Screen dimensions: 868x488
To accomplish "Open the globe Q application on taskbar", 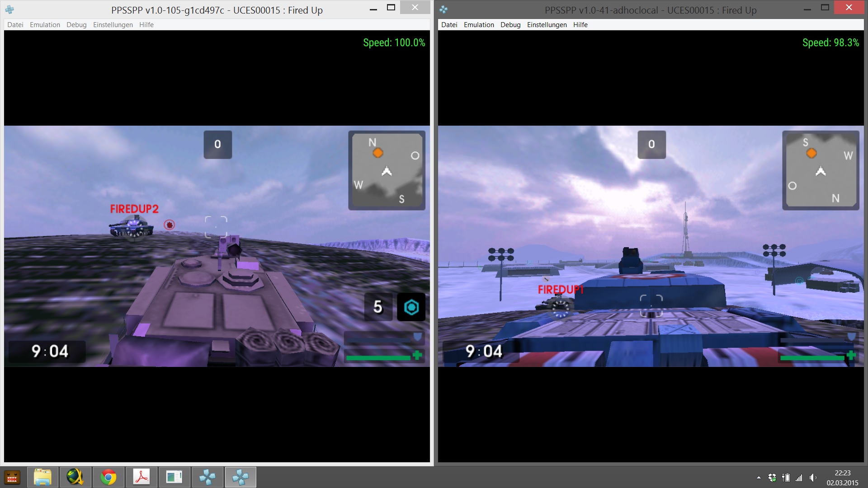I will point(75,477).
